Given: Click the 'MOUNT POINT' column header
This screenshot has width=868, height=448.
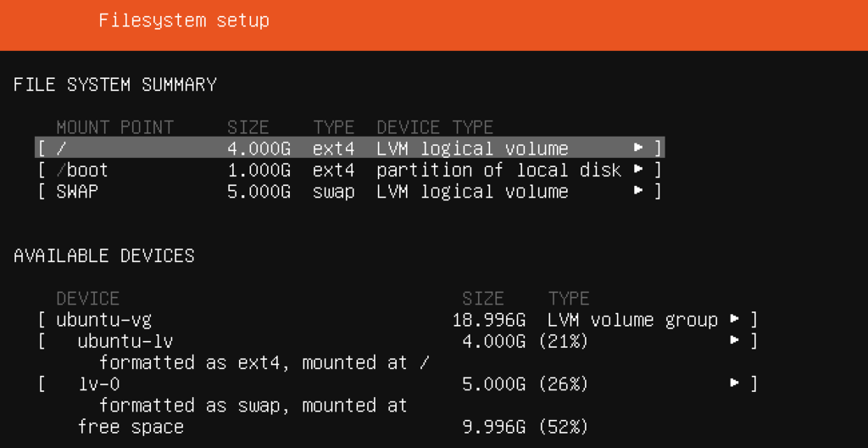Looking at the screenshot, I should tap(114, 127).
